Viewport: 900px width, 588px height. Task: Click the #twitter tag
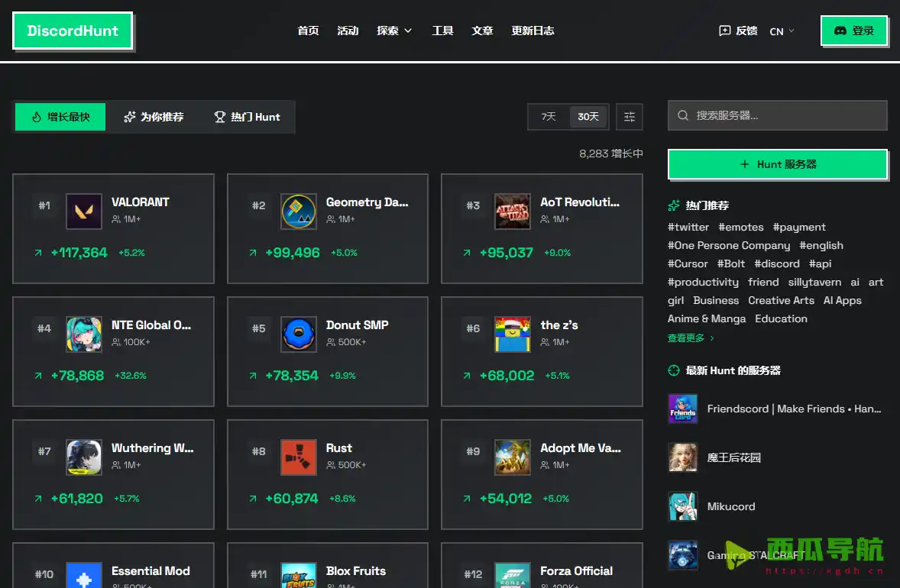coord(688,227)
